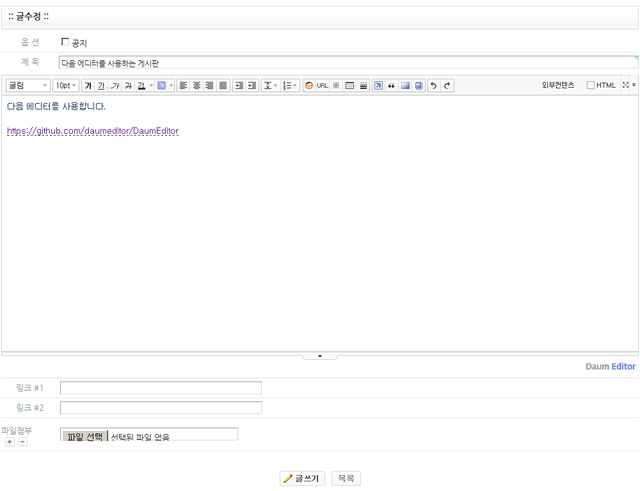640x491 pixels.
Task: Redo the last undone edit
Action: pyautogui.click(x=447, y=86)
